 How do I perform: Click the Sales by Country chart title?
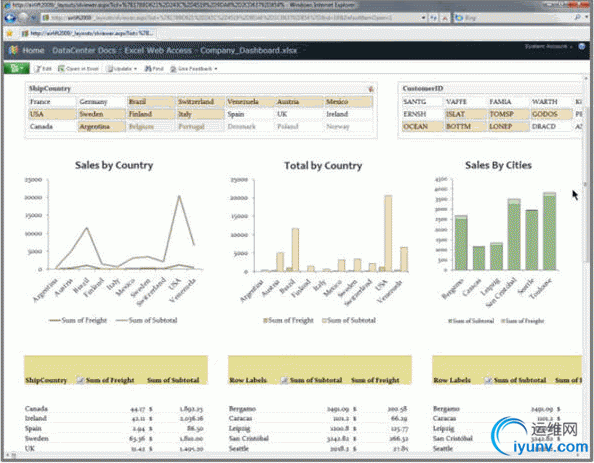[x=114, y=165]
